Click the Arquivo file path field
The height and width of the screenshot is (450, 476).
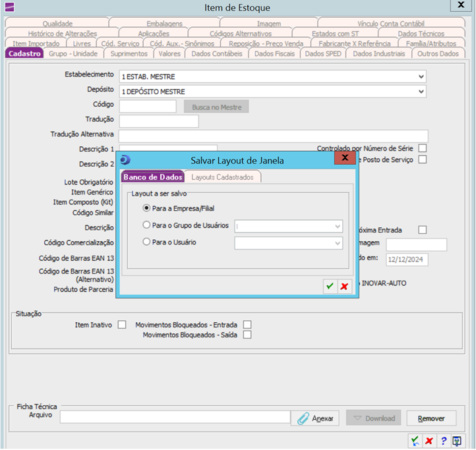pyautogui.click(x=175, y=417)
